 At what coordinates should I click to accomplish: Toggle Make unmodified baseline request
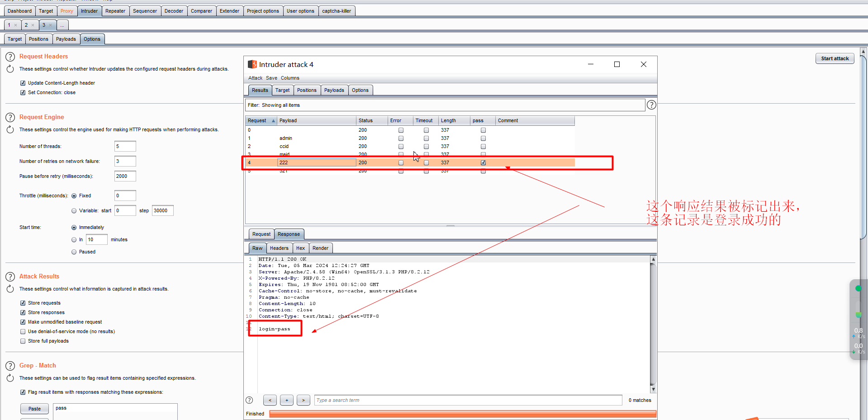(x=23, y=322)
